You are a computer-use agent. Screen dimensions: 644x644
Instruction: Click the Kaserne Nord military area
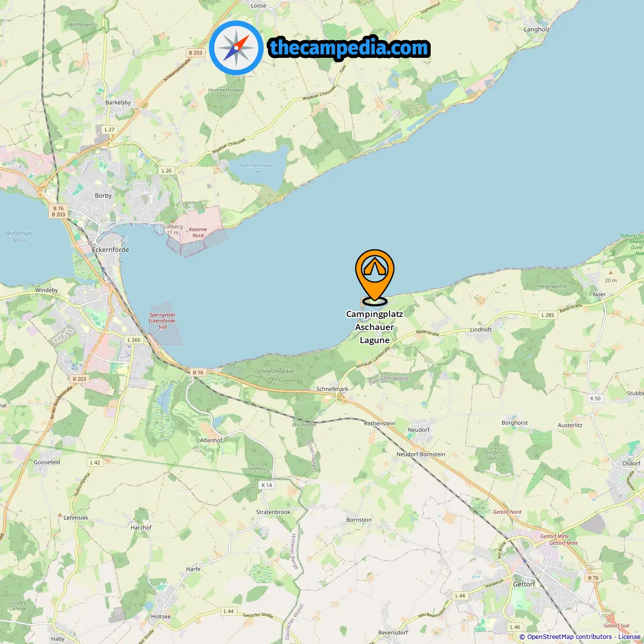(198, 232)
